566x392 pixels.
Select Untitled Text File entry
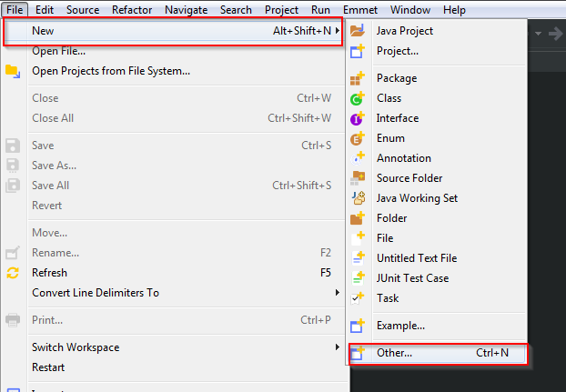pyautogui.click(x=417, y=258)
